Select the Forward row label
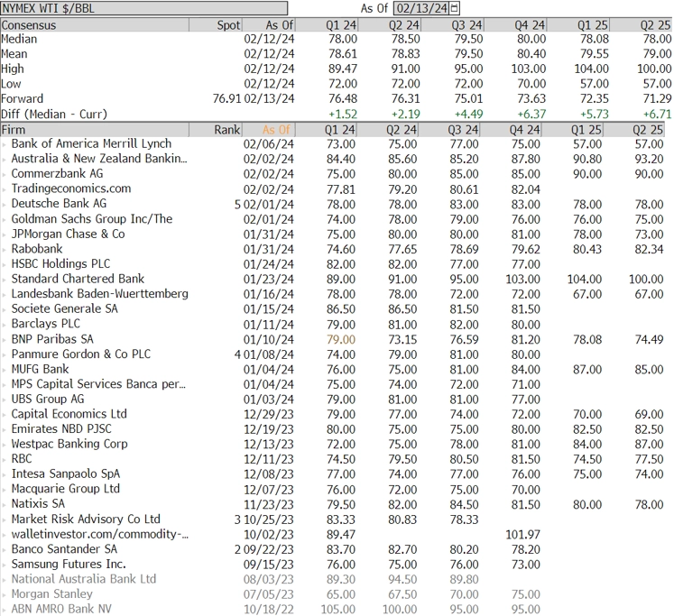Viewport: 674px width, 616px height. pos(23,99)
